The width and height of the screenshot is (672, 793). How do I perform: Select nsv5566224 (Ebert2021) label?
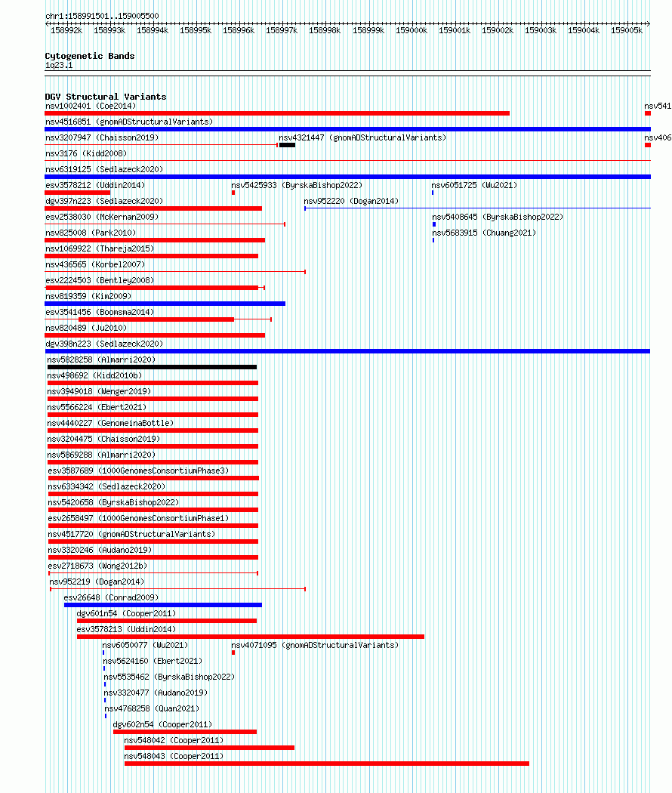97,407
